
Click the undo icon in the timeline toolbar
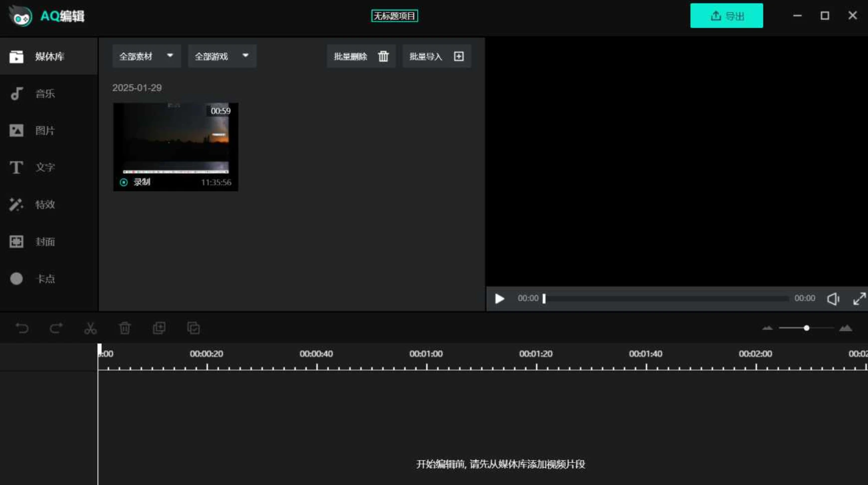pyautogui.click(x=21, y=328)
